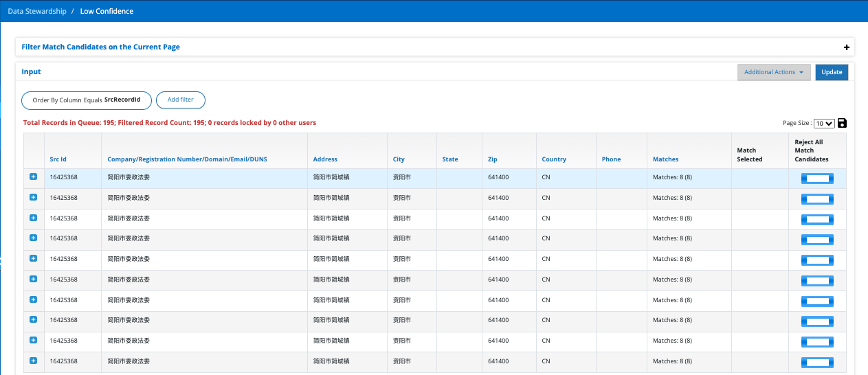868x375 pixels.
Task: Sort by the Address column header
Action: pyautogui.click(x=325, y=159)
